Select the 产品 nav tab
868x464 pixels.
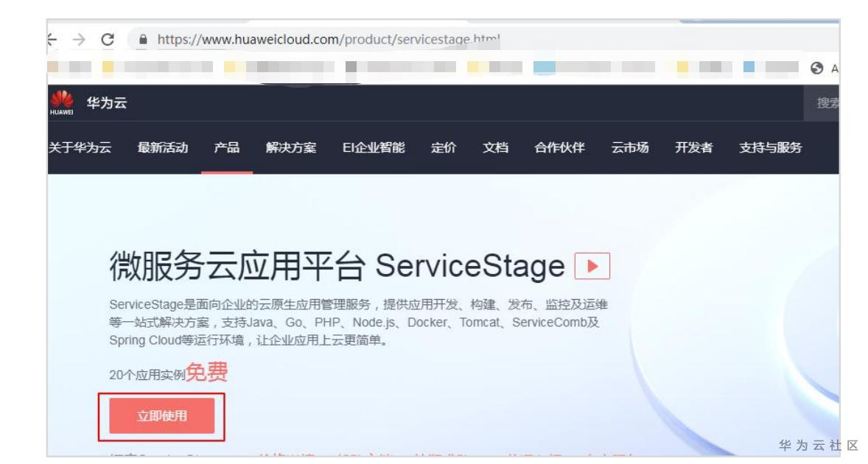227,147
